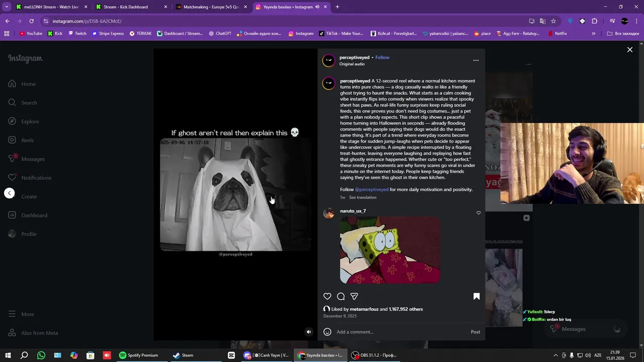Open Dashboard in the Instagram sidebar
This screenshot has width=644, height=362.
[28, 215]
